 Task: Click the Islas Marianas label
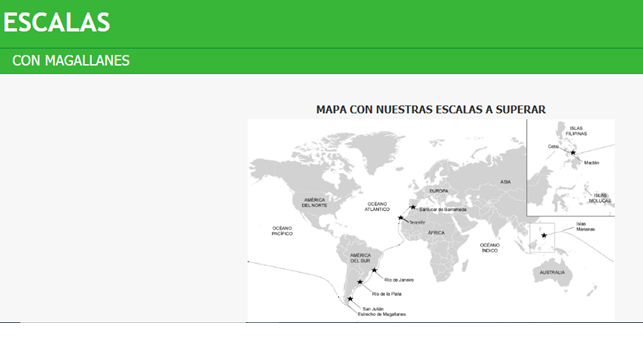pos(585,226)
